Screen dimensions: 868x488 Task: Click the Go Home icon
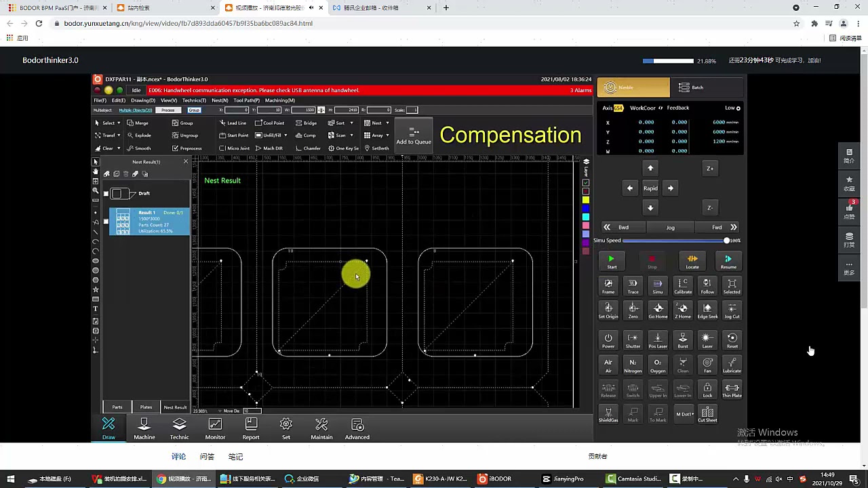click(658, 310)
